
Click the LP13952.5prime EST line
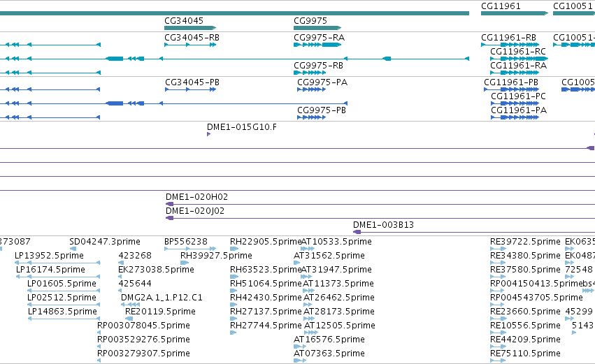[57, 263]
